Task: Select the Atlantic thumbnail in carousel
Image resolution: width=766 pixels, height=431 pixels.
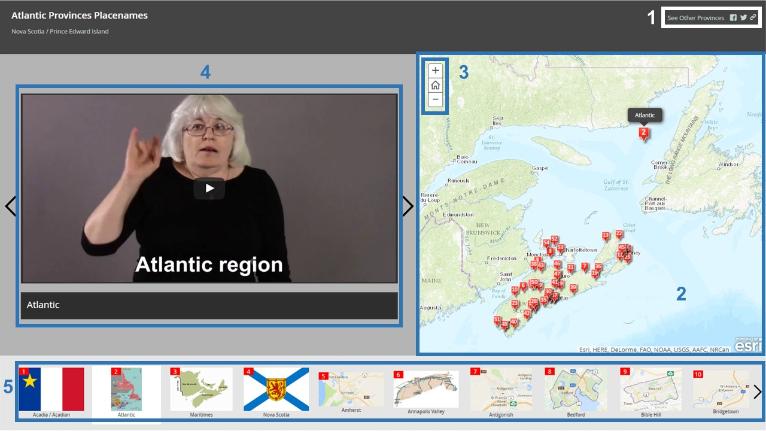Action: click(x=127, y=392)
